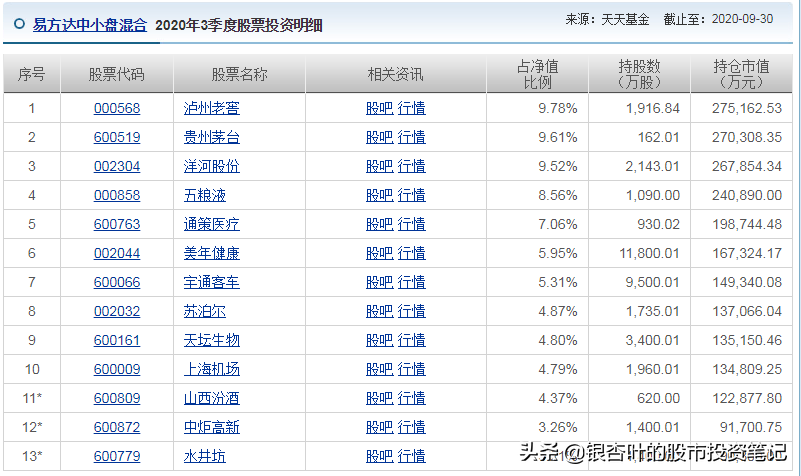The image size is (801, 476).
Task: Click the 中炬高新 stock name
Action: [211, 427]
